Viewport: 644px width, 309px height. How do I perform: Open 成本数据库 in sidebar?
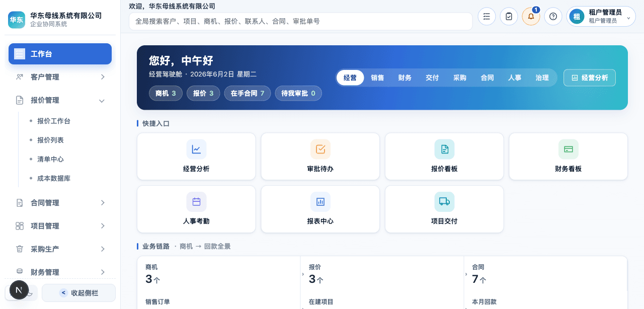pyautogui.click(x=54, y=178)
